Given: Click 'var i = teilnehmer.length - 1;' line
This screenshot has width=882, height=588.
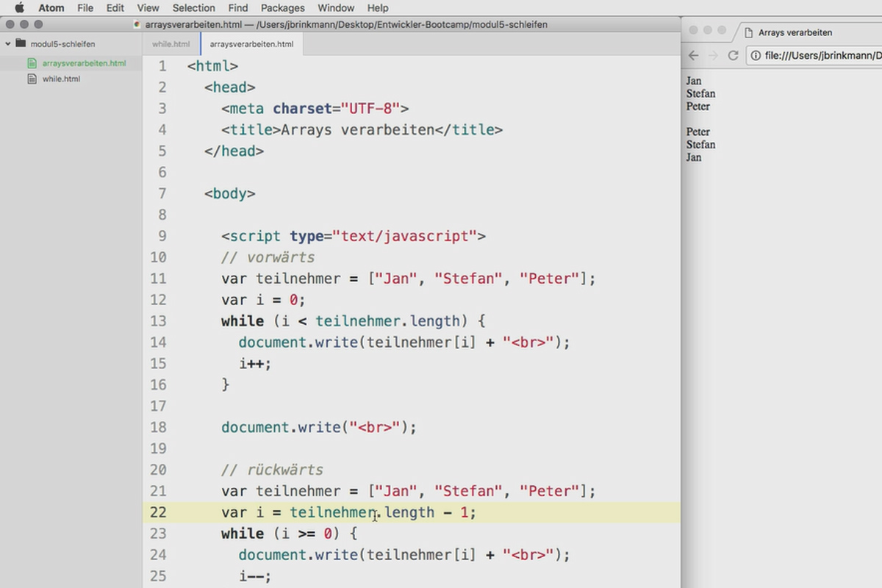Looking at the screenshot, I should pos(349,512).
